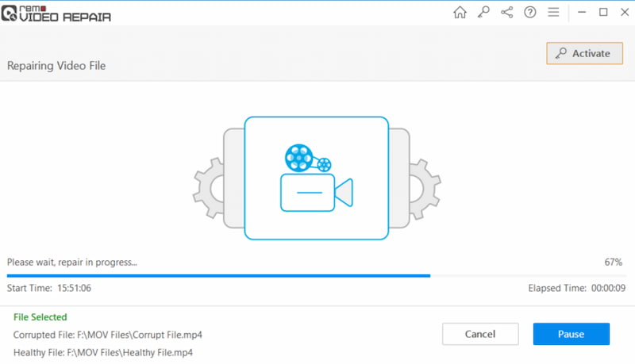Viewport: 635px width, 364px height.
Task: Minimize the Remo Video Repair window
Action: 582,13
